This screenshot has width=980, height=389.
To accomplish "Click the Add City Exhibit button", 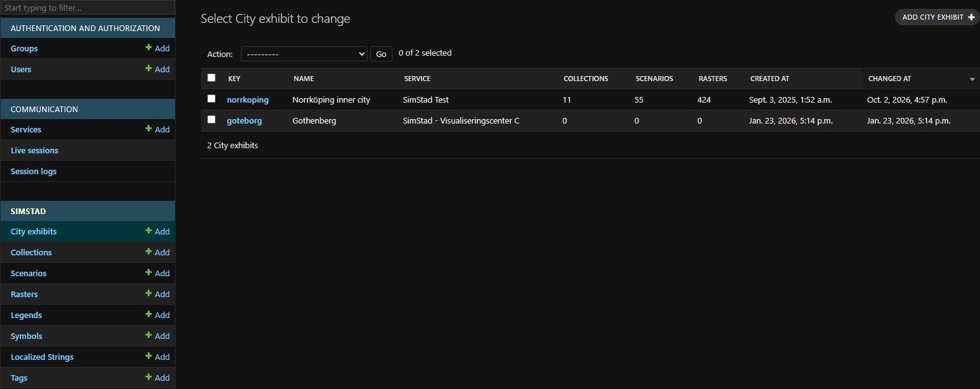I will coord(938,17).
